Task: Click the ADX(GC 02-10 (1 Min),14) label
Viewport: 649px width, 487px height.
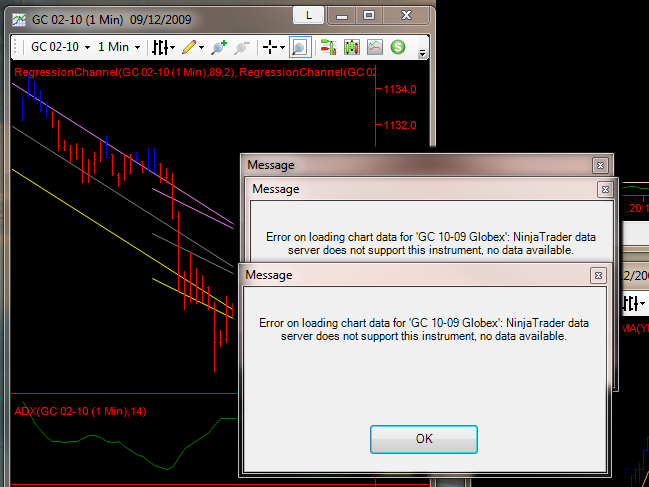Action: pos(80,411)
